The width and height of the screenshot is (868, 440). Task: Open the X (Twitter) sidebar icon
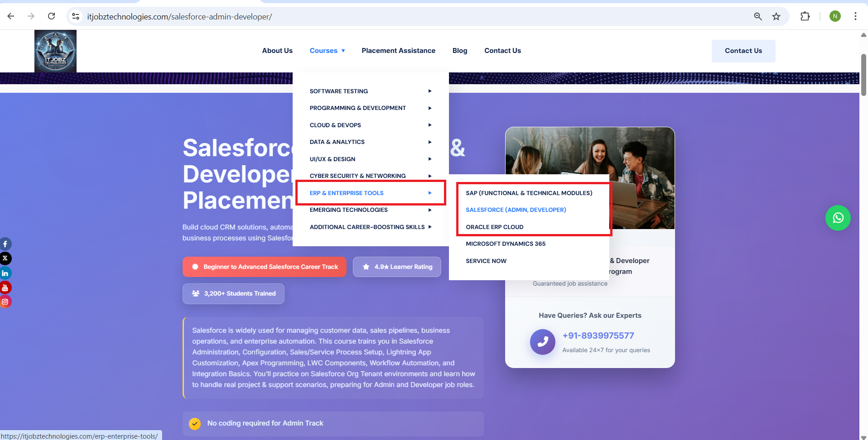[x=5, y=258]
